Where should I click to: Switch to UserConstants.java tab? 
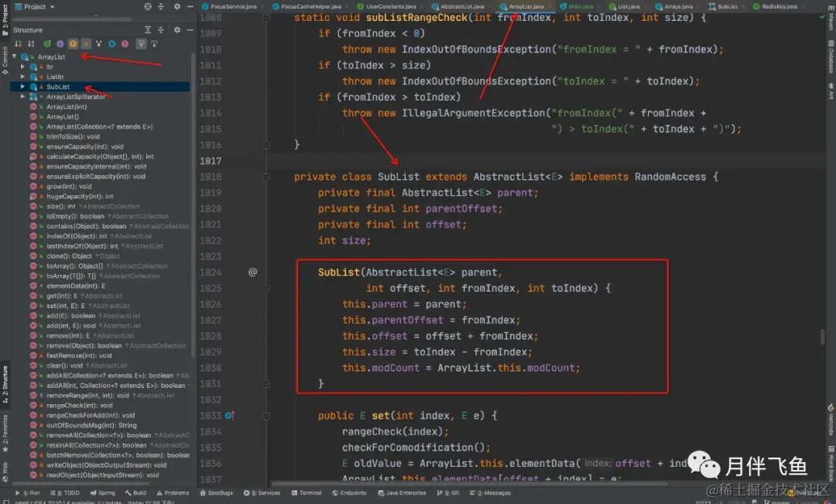(x=390, y=6)
